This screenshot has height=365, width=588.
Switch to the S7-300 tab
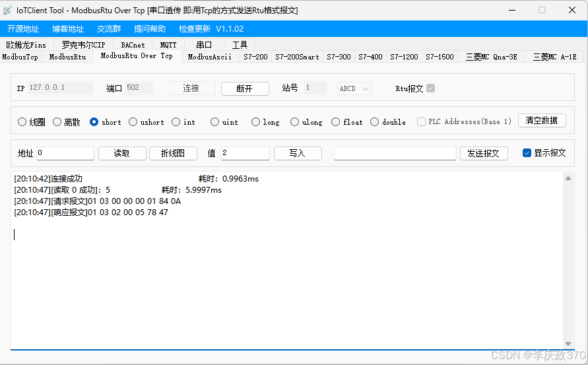pyautogui.click(x=339, y=57)
